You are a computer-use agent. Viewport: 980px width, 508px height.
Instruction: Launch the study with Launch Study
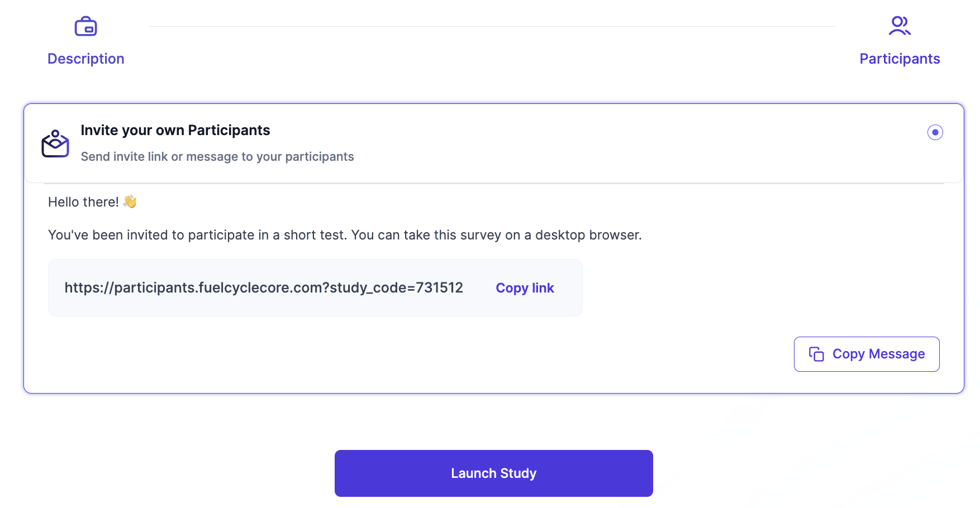click(493, 473)
